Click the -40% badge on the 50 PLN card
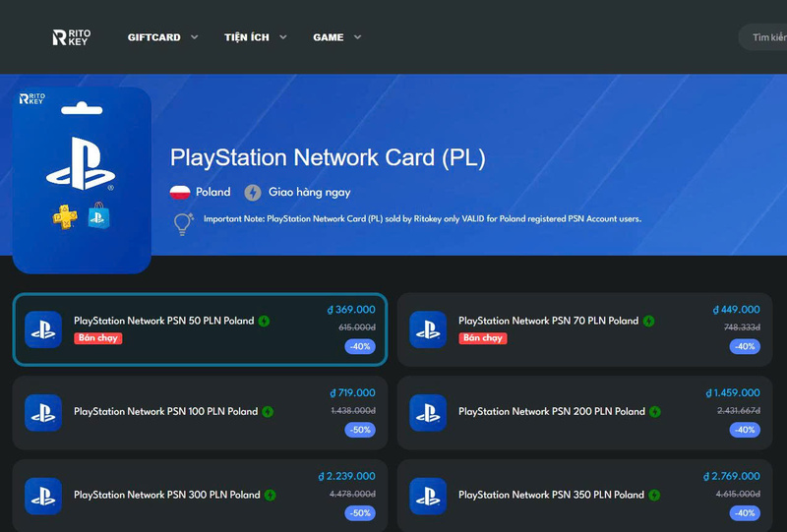 pyautogui.click(x=360, y=346)
